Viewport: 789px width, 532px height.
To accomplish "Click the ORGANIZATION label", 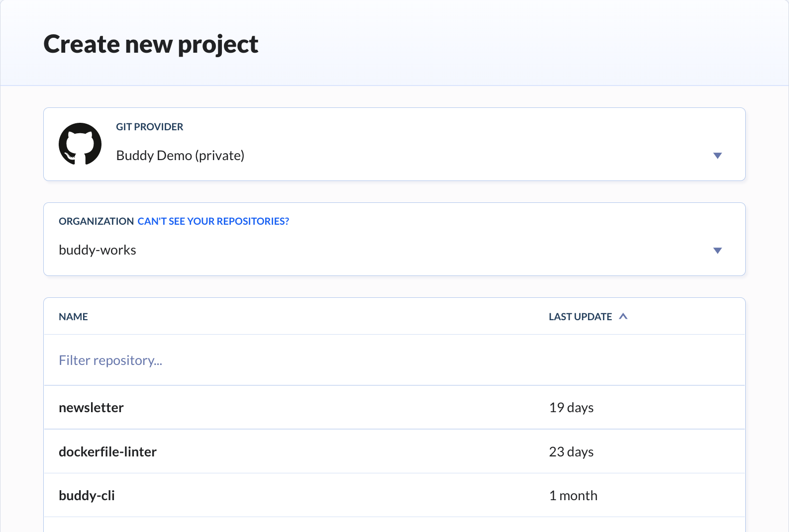I will click(x=96, y=221).
